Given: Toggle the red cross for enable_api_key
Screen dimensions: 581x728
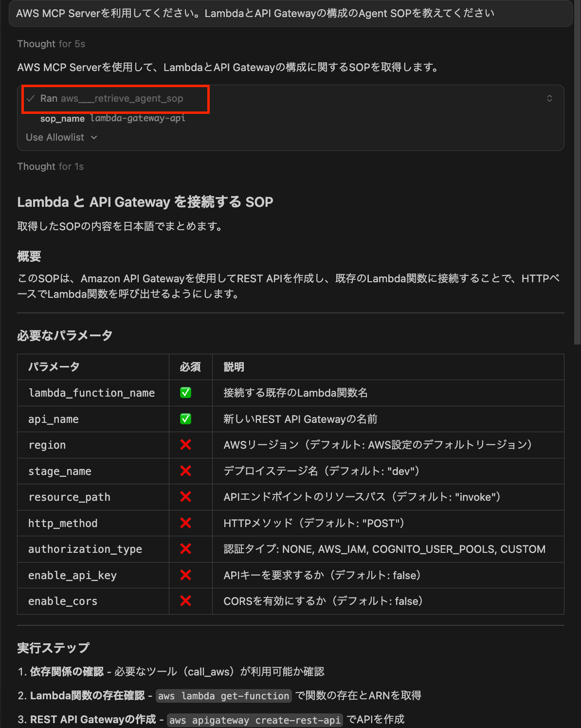Looking at the screenshot, I should click(185, 575).
